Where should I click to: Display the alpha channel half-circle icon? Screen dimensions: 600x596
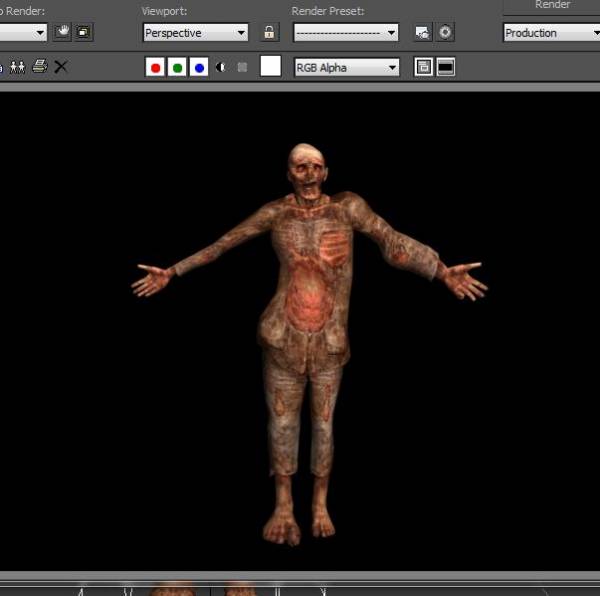pos(221,67)
